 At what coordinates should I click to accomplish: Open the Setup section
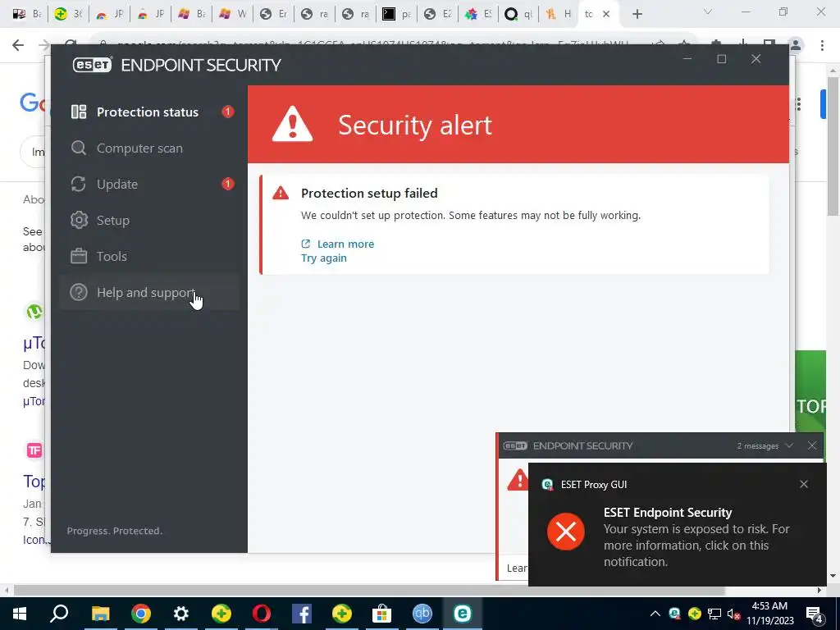149,220
